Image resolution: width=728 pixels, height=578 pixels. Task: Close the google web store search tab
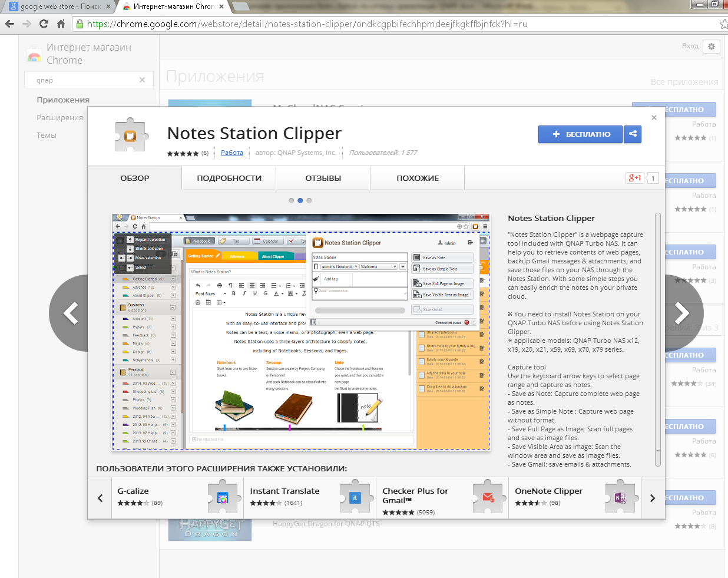click(107, 6)
